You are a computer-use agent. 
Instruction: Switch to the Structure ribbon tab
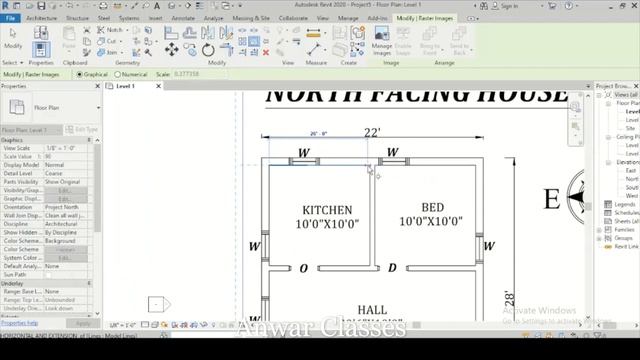(x=77, y=18)
